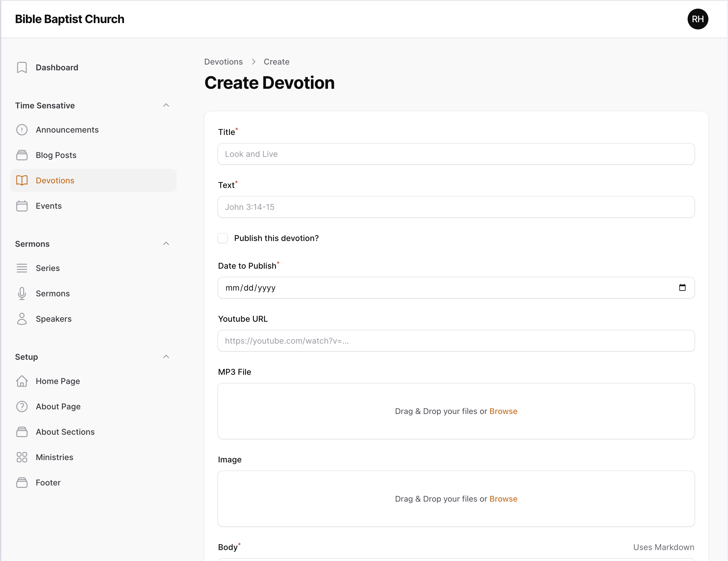728x561 pixels.
Task: Click the Speakers person icon
Action: 22,319
